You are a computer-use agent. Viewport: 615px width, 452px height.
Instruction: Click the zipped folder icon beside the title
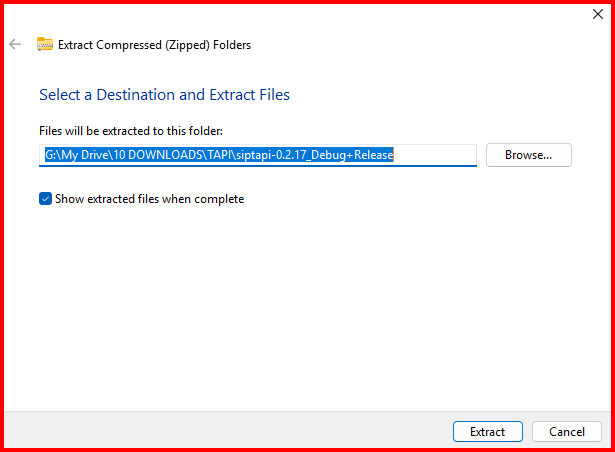(x=44, y=44)
